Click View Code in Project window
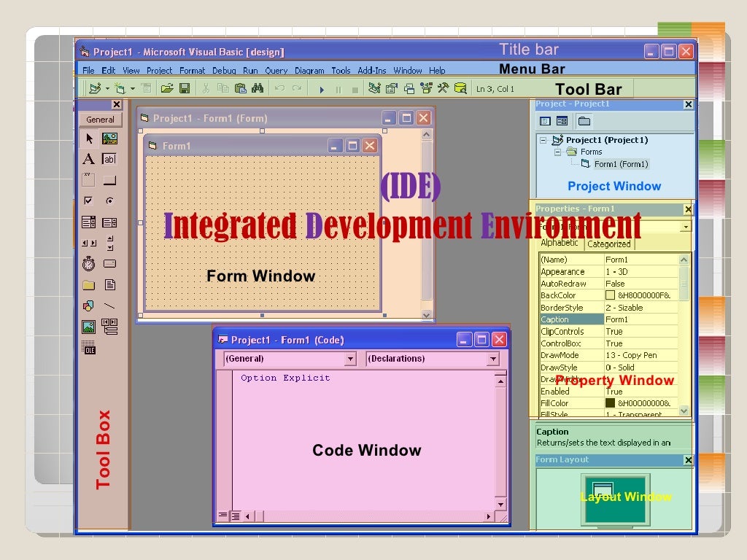 tap(545, 121)
